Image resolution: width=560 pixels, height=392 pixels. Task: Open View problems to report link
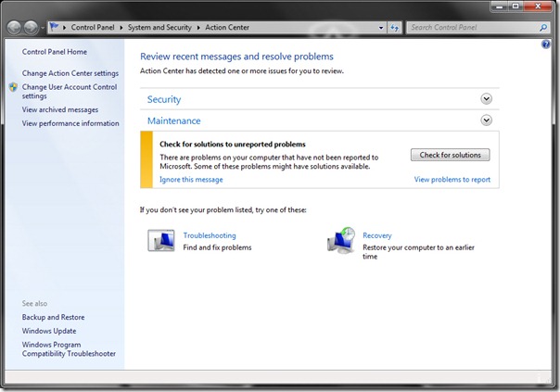tap(452, 180)
